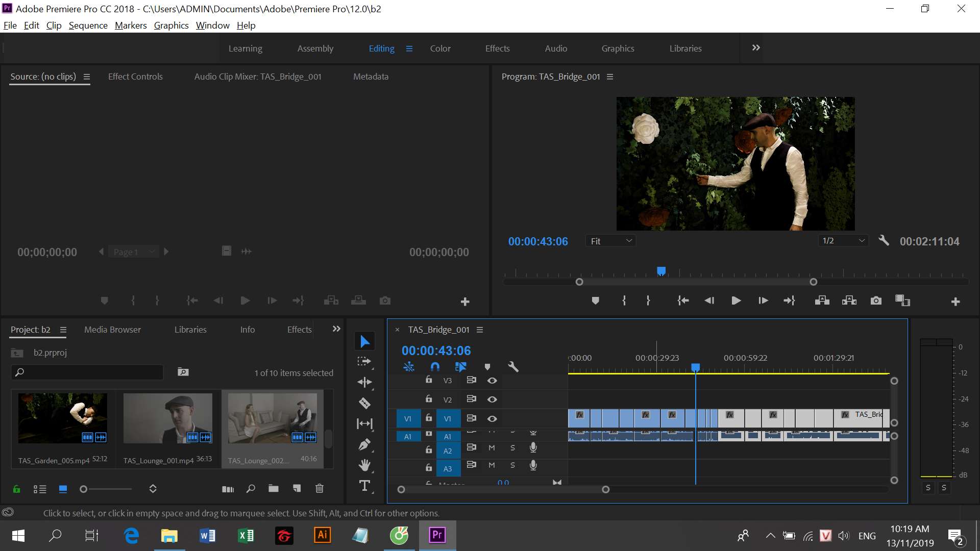Step forward one frame in Program monitor
This screenshot has height=551, width=980.
click(763, 300)
